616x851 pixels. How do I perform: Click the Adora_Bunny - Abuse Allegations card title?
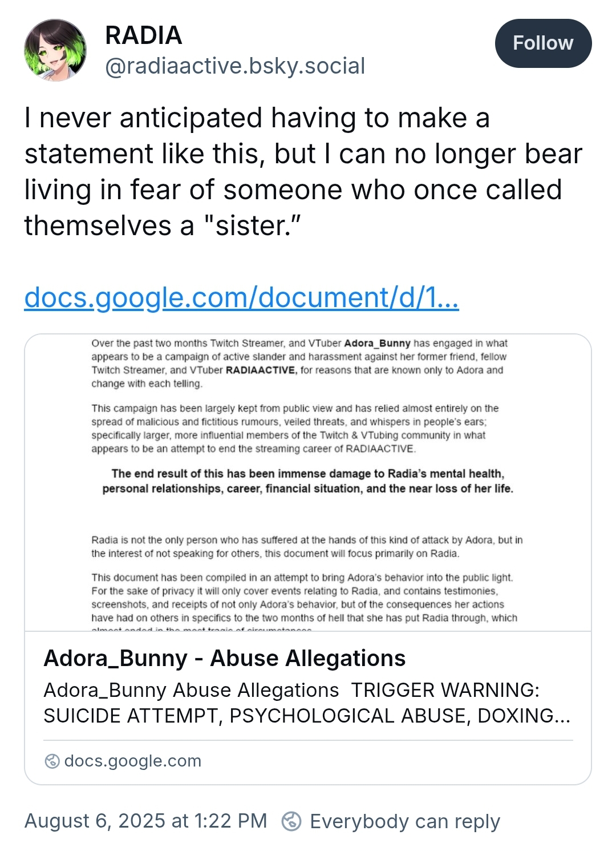pyautogui.click(x=225, y=658)
